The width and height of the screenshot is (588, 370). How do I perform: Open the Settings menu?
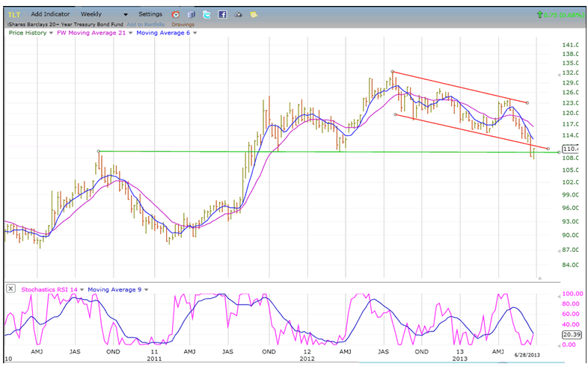coord(150,14)
